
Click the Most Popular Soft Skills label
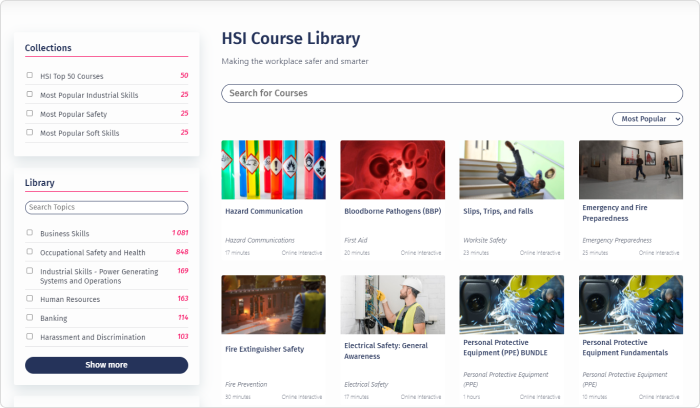(x=79, y=133)
